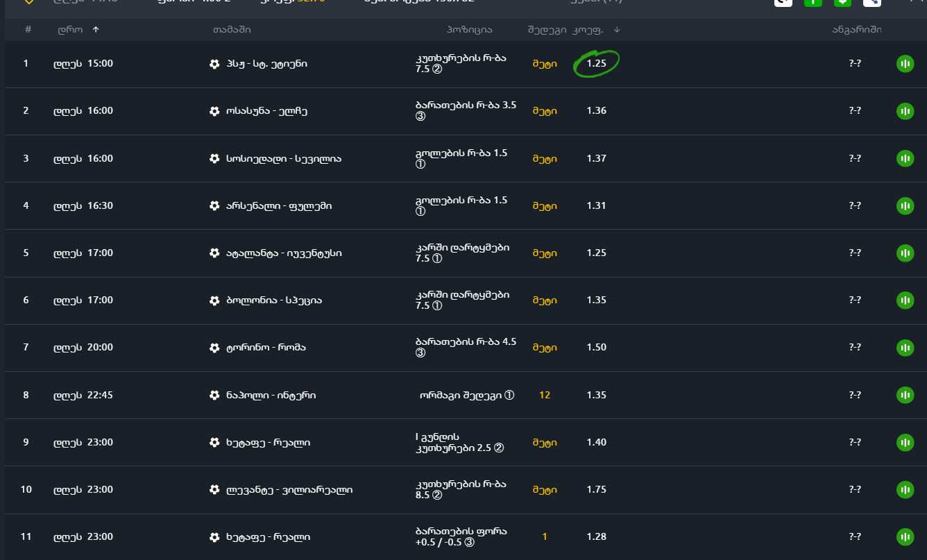927x560 pixels.
Task: Click odds 1.75 for ლევანტე - ვილიარეალი
Action: (x=597, y=490)
